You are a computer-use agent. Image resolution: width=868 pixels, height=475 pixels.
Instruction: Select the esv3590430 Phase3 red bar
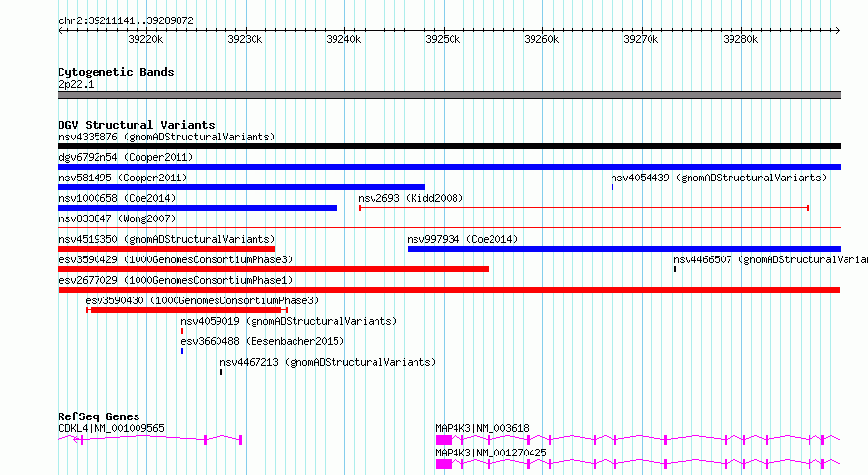(x=186, y=310)
